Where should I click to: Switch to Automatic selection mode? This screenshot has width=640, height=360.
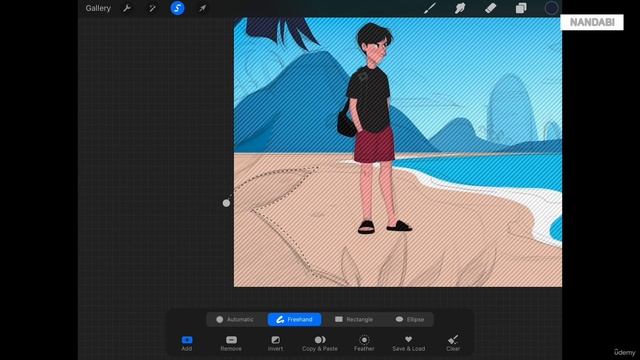point(235,320)
